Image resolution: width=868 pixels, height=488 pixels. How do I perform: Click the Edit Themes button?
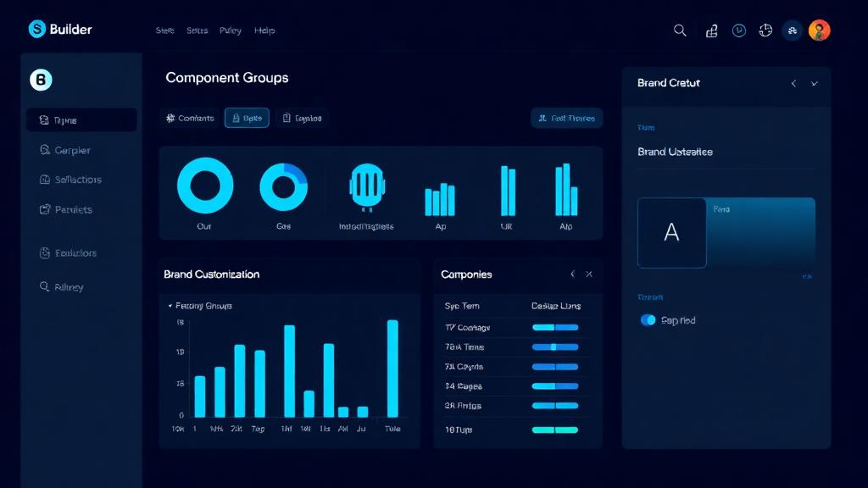click(566, 118)
